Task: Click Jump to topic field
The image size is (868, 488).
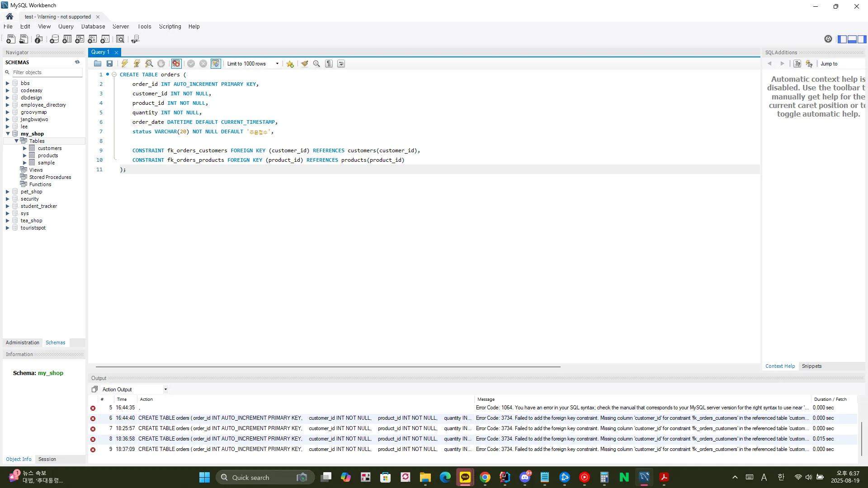Action: click(842, 64)
